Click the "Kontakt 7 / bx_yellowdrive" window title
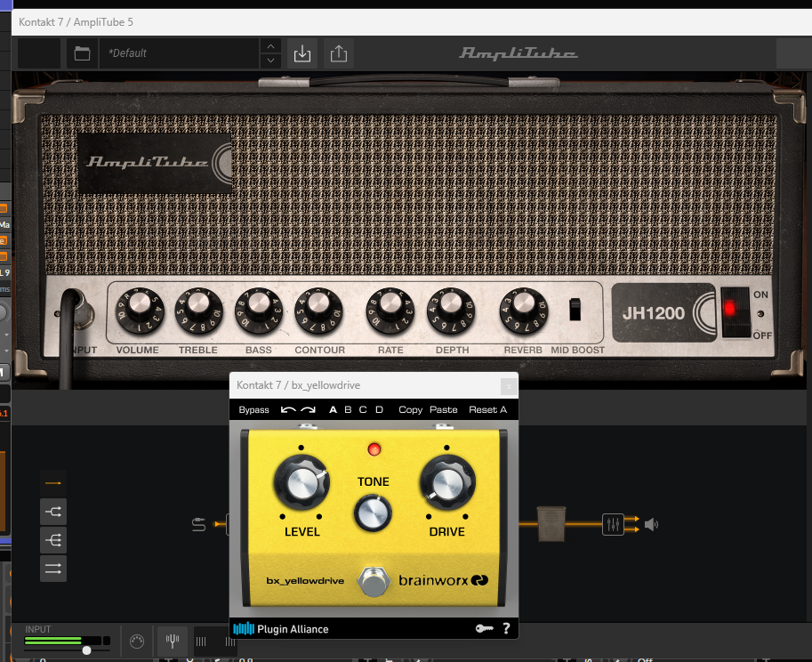812x662 pixels. (298, 385)
